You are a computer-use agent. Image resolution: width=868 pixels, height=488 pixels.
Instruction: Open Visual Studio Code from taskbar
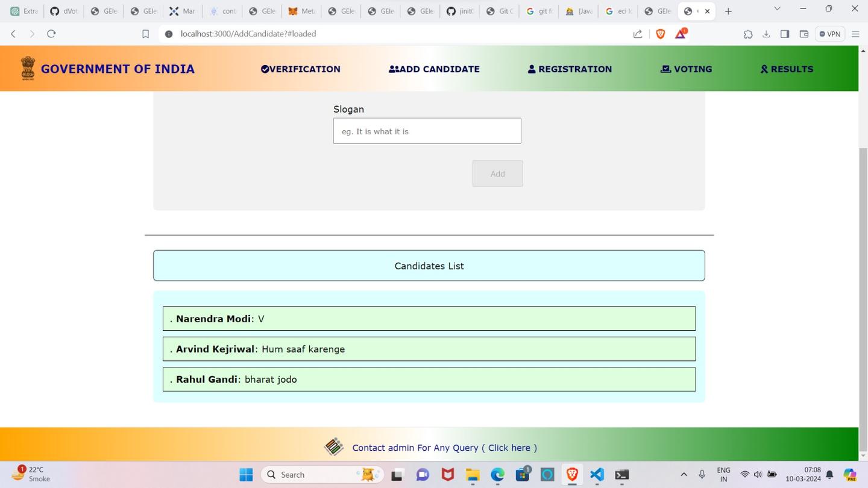pos(597,475)
